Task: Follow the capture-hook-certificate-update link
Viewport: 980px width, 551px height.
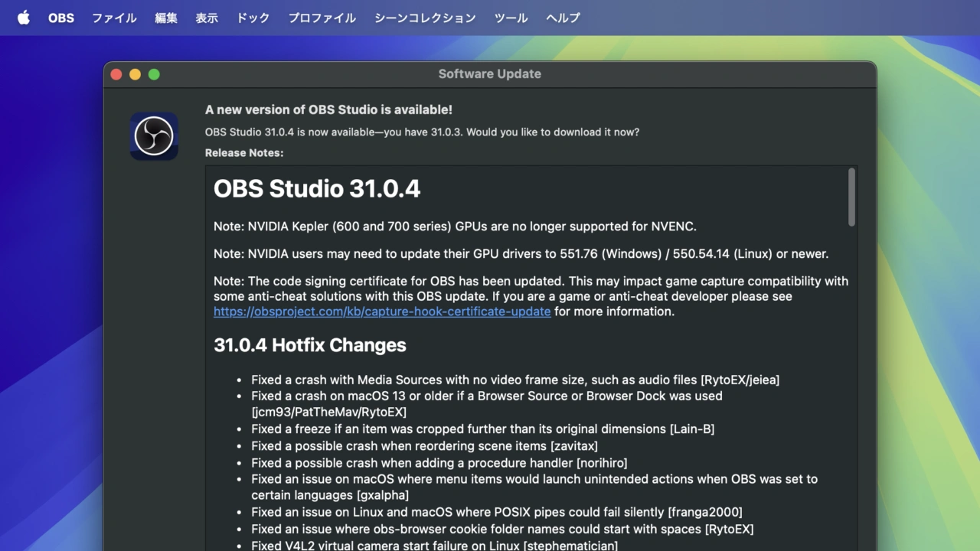Action: pos(382,311)
